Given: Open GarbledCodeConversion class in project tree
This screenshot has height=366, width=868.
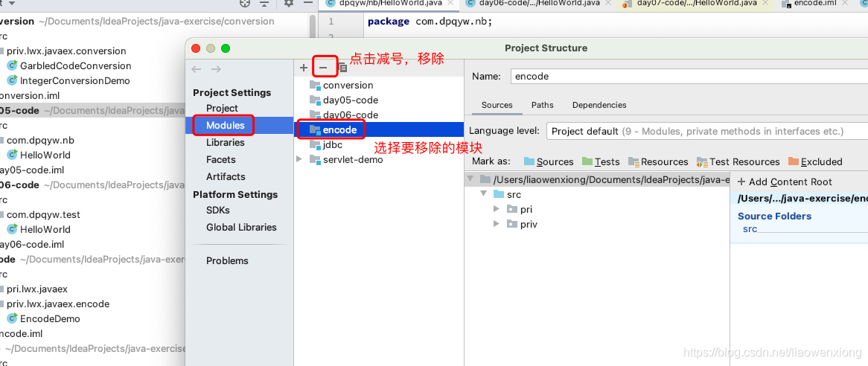Looking at the screenshot, I should click(x=69, y=65).
